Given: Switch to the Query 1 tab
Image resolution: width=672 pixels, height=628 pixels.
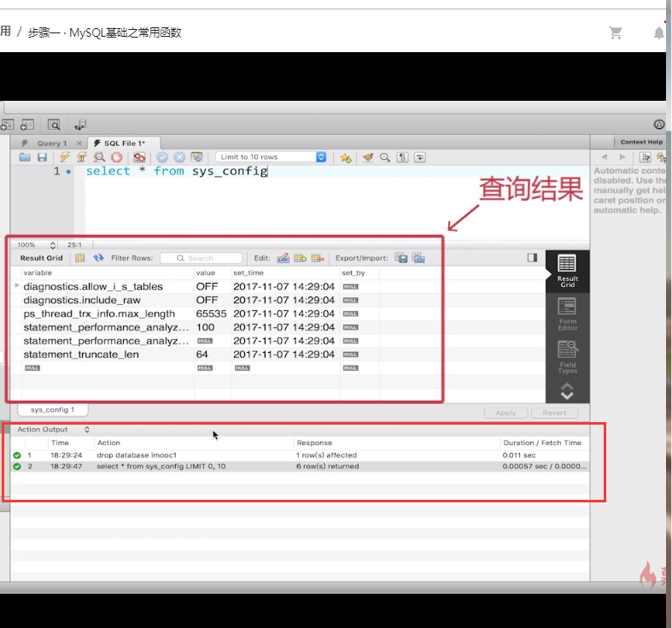Looking at the screenshot, I should point(52,144).
